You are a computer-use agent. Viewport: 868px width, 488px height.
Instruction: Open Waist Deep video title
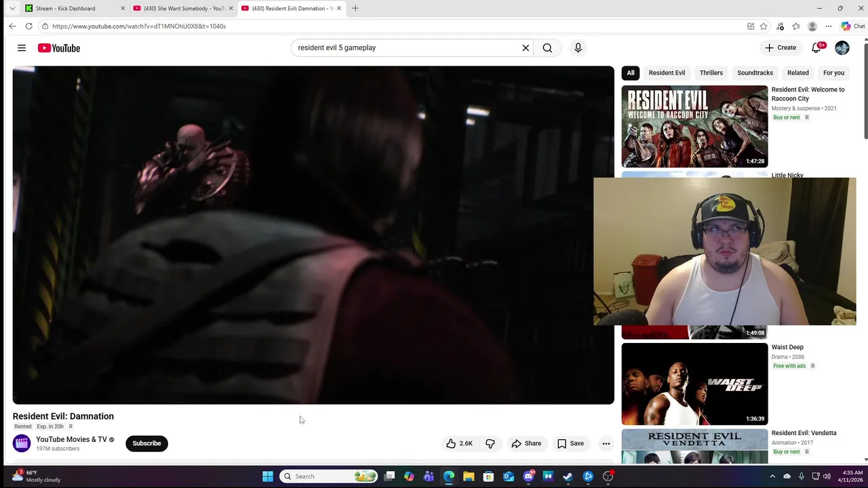(787, 347)
